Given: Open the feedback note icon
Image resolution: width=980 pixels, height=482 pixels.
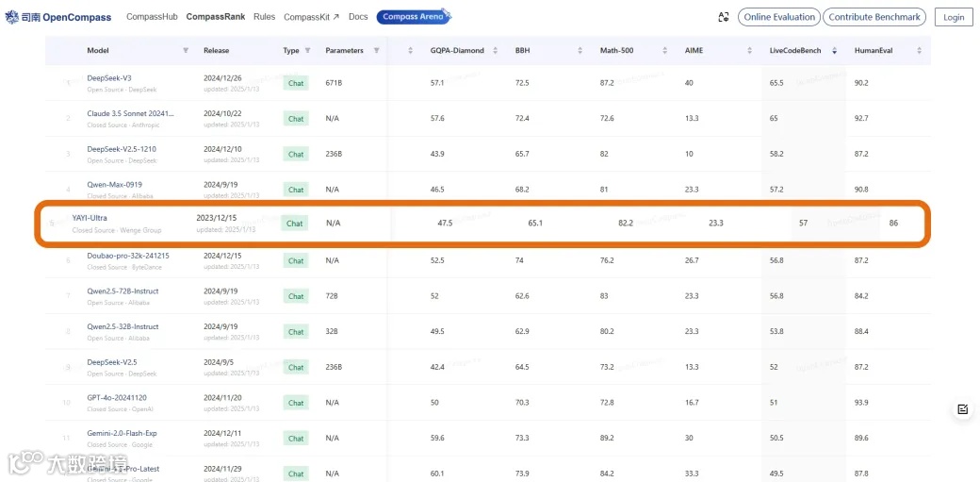Looking at the screenshot, I should point(962,409).
